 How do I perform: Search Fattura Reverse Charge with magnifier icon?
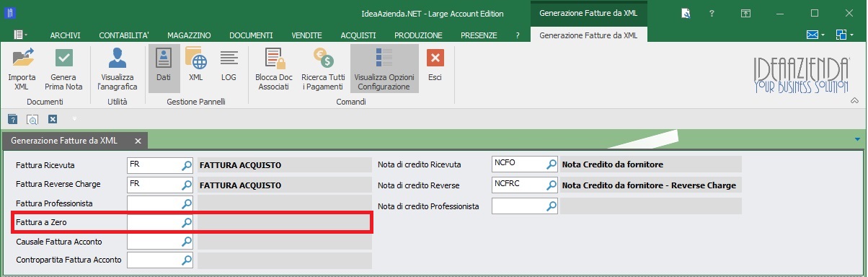(187, 185)
